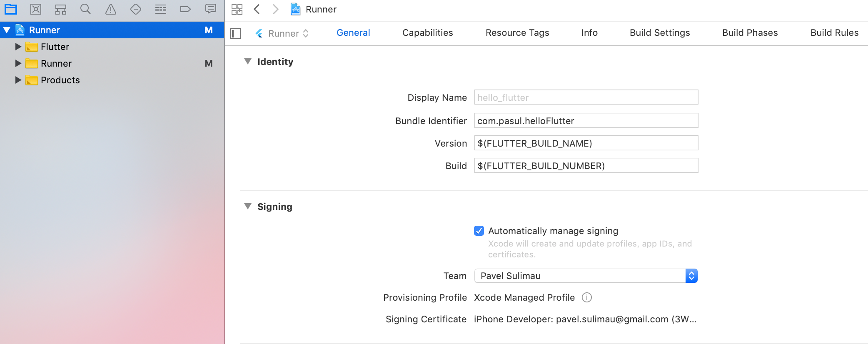Click the Bundle Identifier field
The width and height of the screenshot is (868, 344).
pos(586,121)
